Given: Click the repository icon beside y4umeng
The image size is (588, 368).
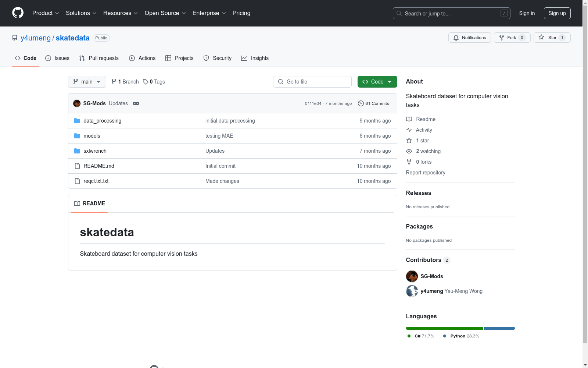Looking at the screenshot, I should 15,38.
